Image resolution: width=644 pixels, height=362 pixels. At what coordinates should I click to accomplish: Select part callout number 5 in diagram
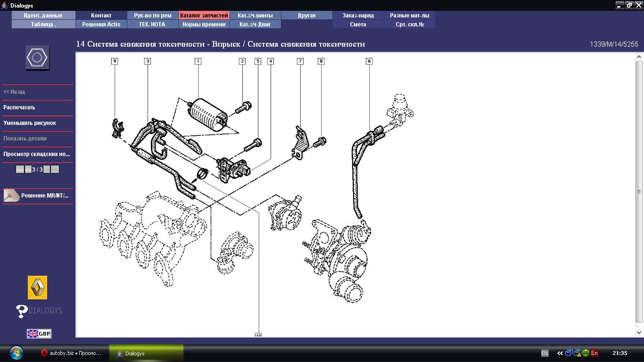tap(257, 61)
